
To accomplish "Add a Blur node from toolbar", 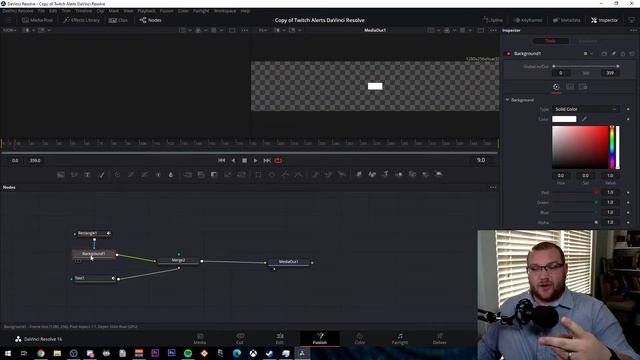I will (171, 175).
